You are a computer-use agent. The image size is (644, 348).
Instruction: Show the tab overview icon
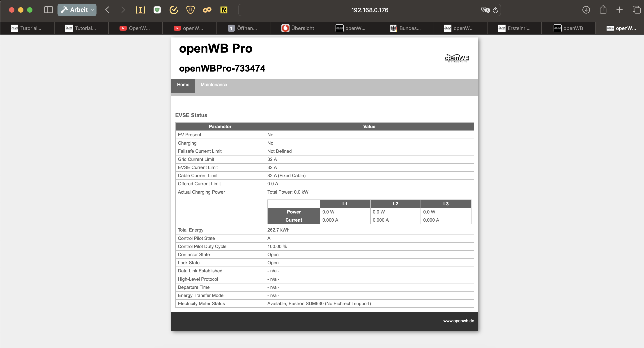click(636, 10)
